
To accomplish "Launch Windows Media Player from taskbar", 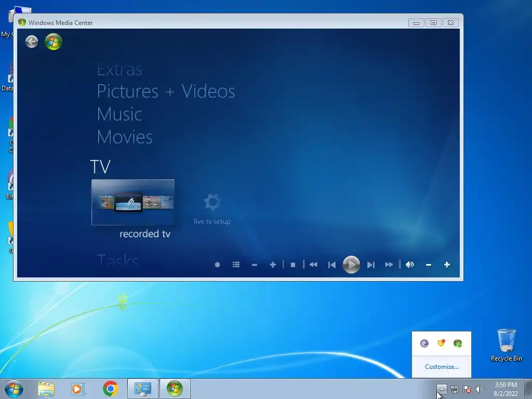I will (x=77, y=389).
